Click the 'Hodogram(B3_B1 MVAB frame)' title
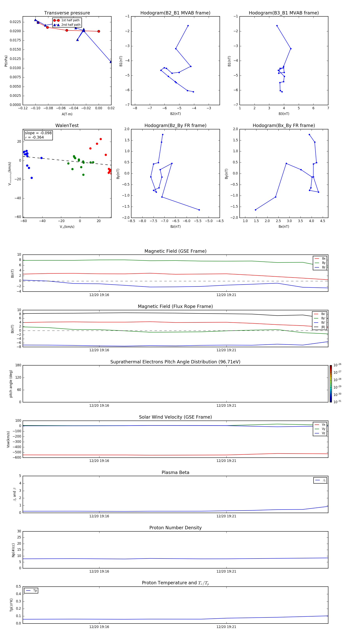The width and height of the screenshot is (351, 644). [284, 13]
